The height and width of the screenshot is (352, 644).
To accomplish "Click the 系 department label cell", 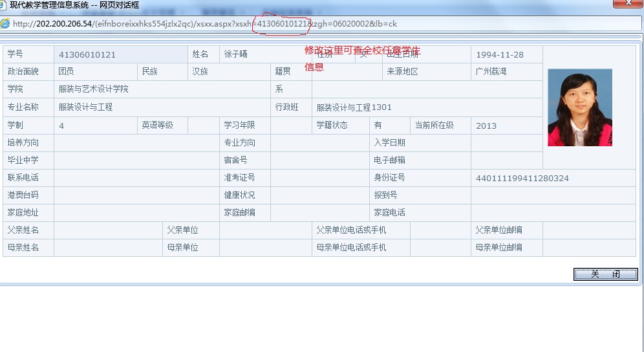I will [291, 89].
